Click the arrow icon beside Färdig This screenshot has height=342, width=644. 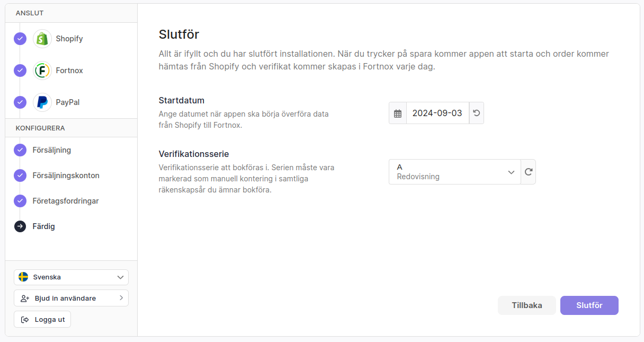tap(20, 226)
